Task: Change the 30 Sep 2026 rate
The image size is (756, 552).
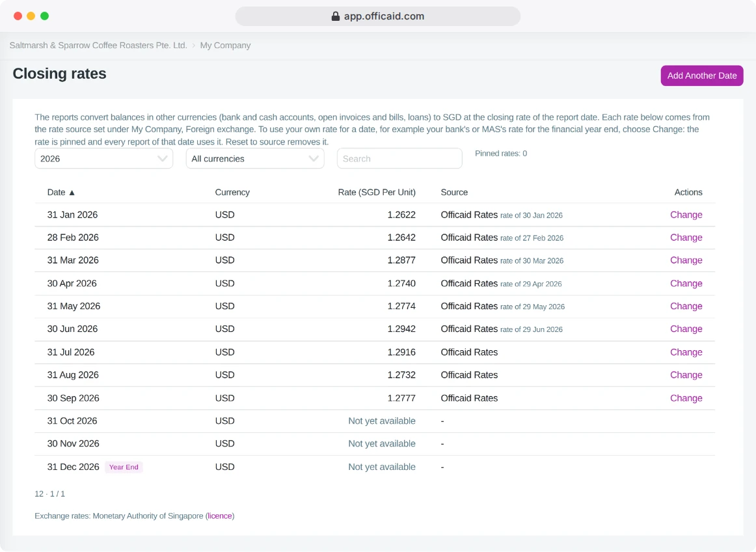Action: [686, 398]
